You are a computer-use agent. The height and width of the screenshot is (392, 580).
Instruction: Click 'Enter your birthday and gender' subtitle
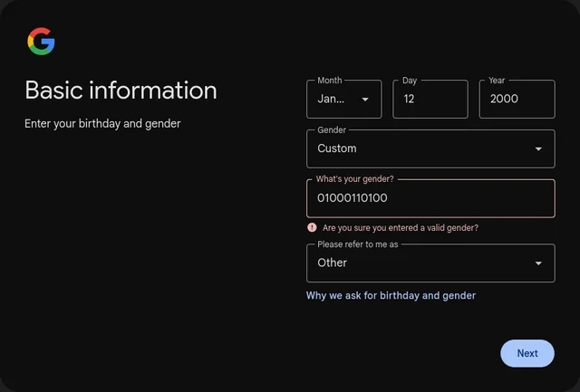tap(102, 124)
